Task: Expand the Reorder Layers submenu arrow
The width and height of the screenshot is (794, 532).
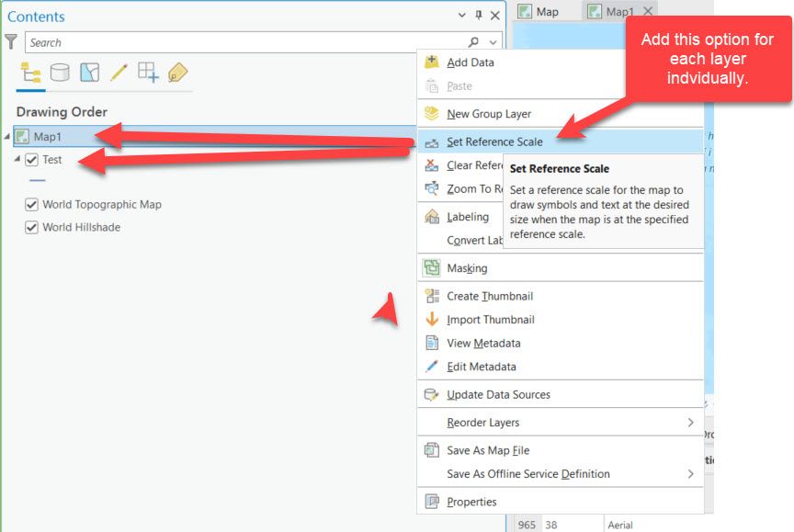Action: click(691, 422)
